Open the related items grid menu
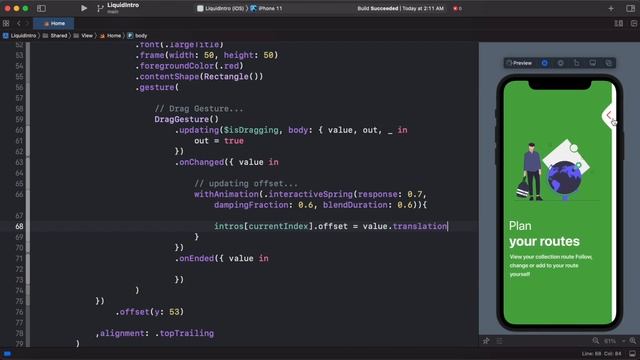 tap(6, 24)
